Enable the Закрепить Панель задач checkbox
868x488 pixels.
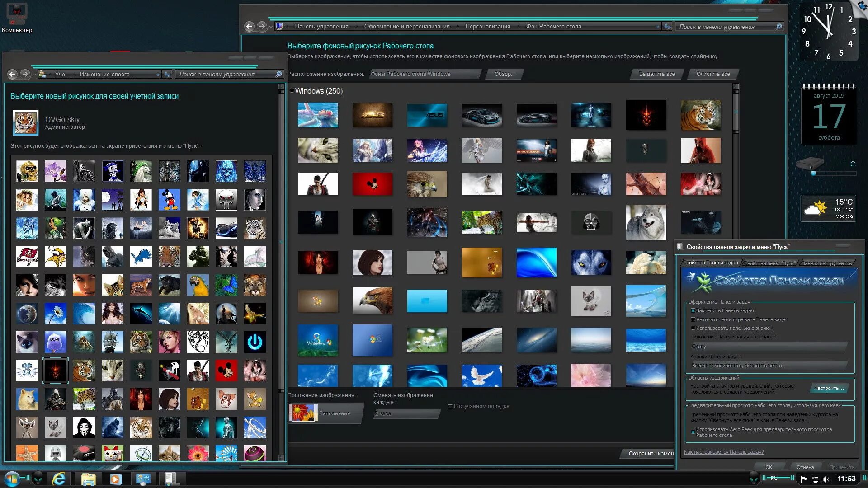(x=693, y=311)
